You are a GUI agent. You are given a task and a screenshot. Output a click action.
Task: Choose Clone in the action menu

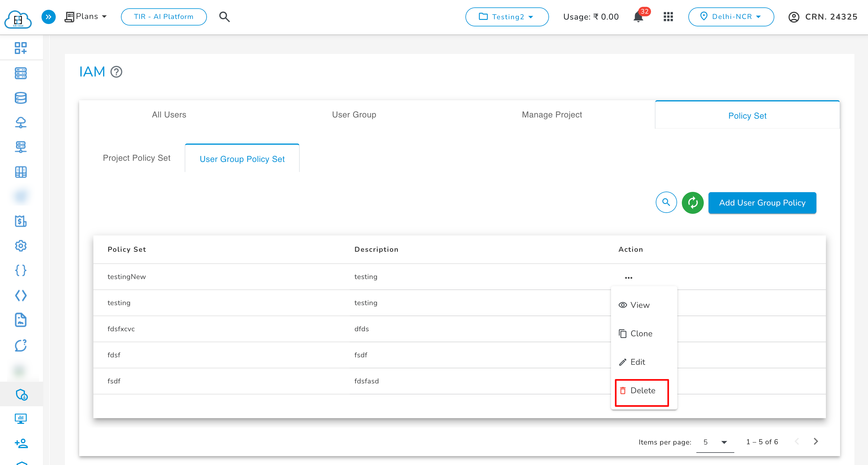pos(641,334)
